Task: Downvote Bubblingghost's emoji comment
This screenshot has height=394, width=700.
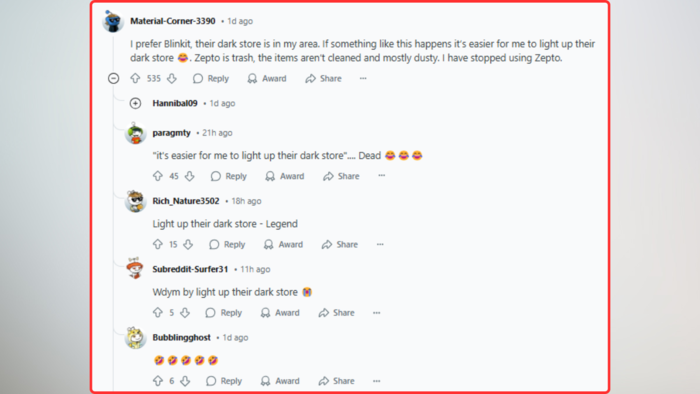Action: [x=185, y=381]
